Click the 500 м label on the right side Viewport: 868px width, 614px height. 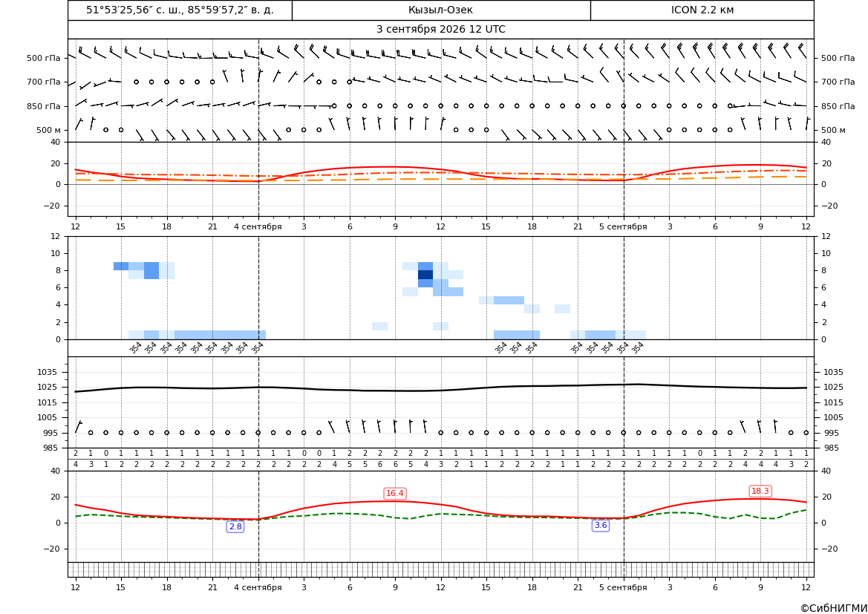point(833,130)
